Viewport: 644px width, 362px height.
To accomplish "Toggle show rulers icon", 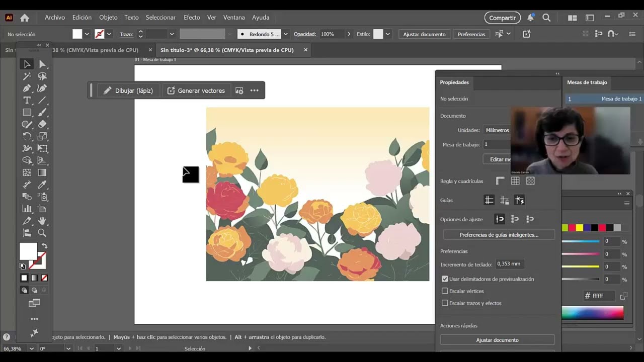I will pos(500,181).
